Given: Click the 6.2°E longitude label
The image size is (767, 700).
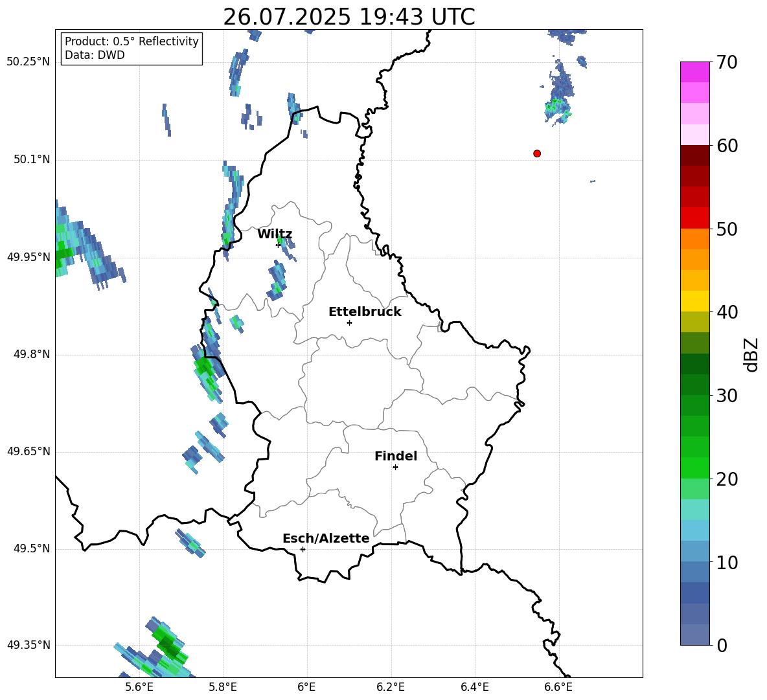Looking at the screenshot, I should click(391, 687).
